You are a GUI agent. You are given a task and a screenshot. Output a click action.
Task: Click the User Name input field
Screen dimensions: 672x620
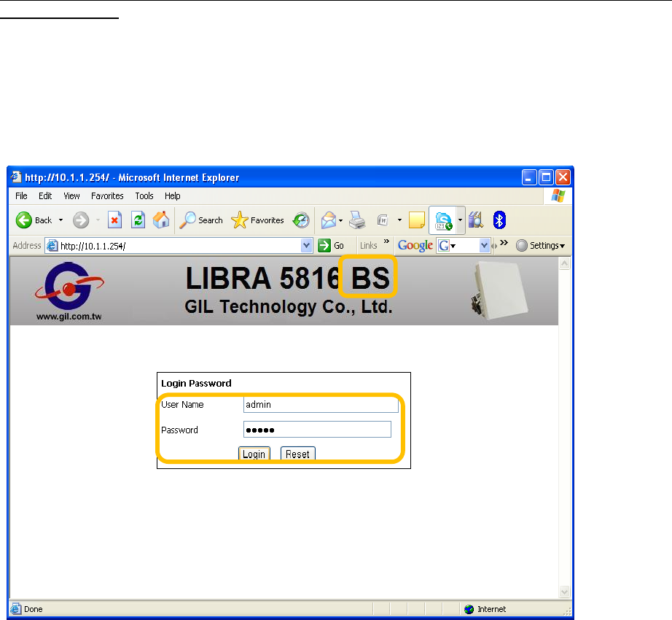point(321,405)
